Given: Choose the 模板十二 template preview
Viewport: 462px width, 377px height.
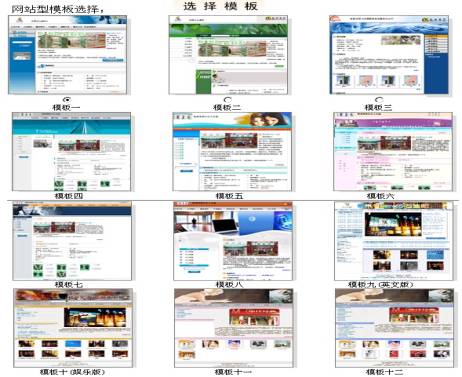Looking at the screenshot, I should [x=395, y=328].
